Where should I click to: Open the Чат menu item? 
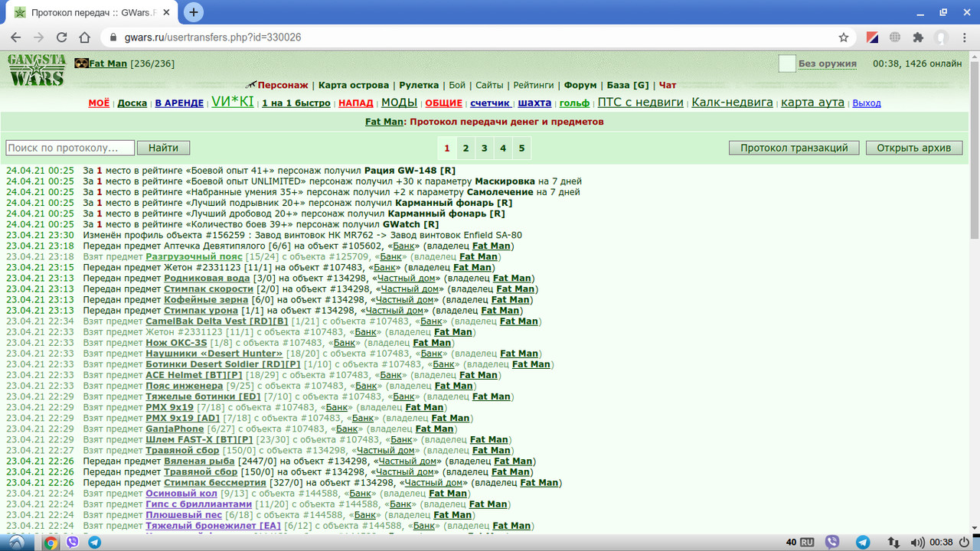(668, 85)
